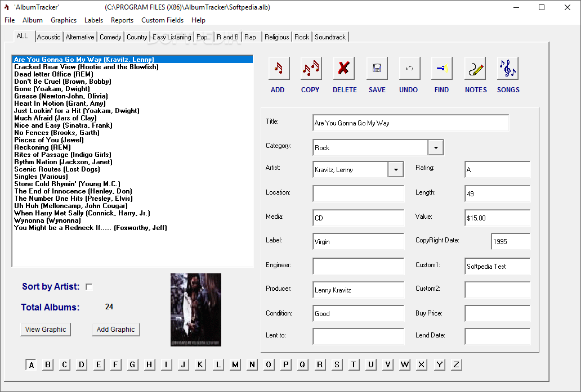Click the letter A filter button
Screen dimensions: 581x392
click(x=32, y=365)
